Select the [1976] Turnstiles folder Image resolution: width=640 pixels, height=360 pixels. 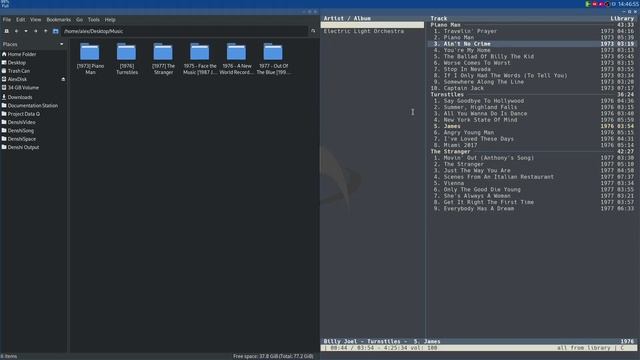click(x=127, y=58)
